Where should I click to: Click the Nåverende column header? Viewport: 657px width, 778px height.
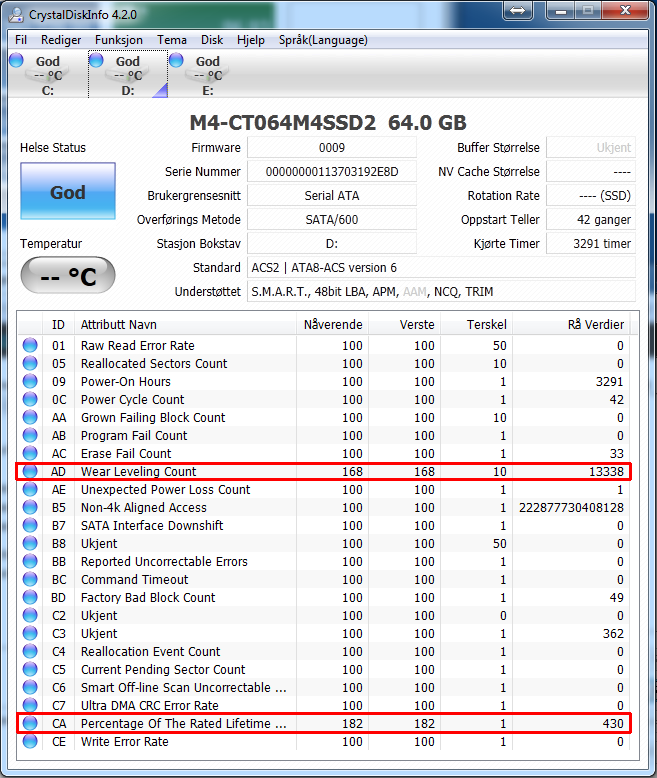[x=332, y=324]
